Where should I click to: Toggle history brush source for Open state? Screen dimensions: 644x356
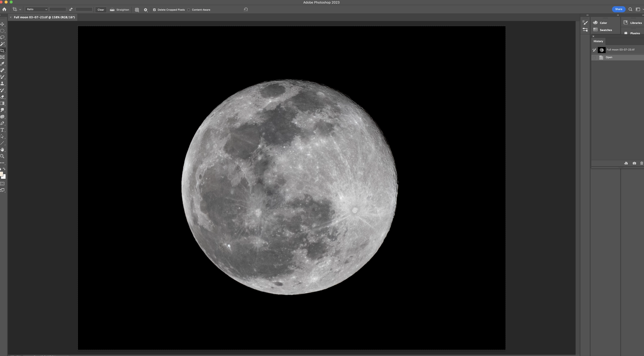click(x=594, y=58)
